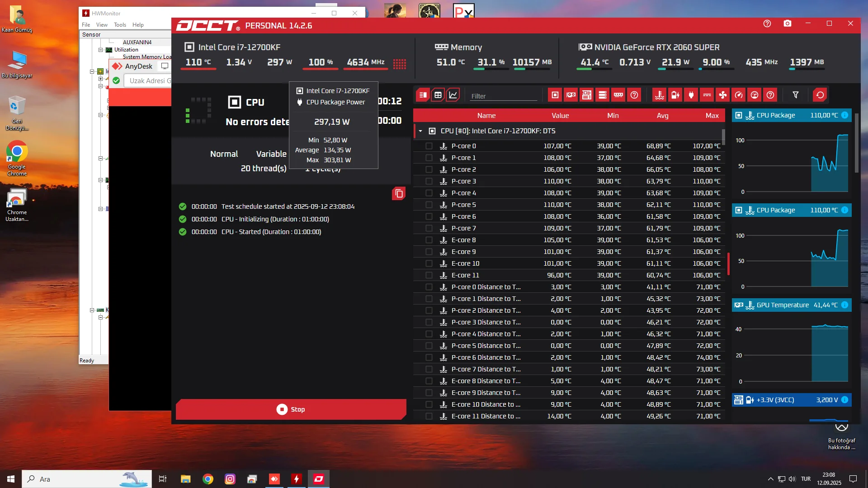
Task: Open the HWMonitor View menu
Action: pyautogui.click(x=102, y=25)
